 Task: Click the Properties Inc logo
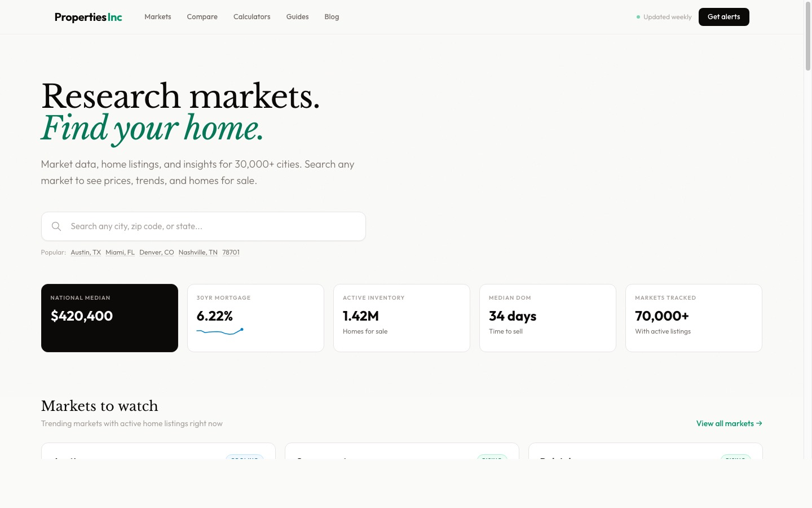[x=88, y=17]
